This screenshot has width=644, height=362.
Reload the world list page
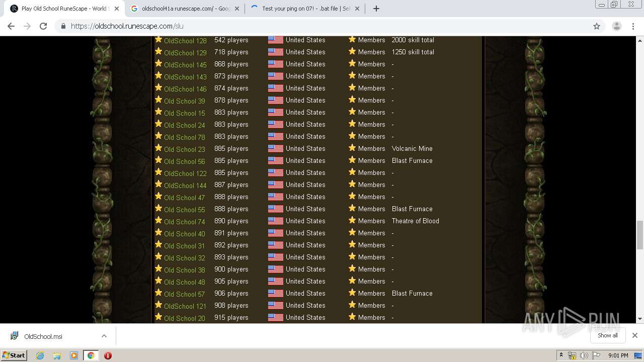coord(43,26)
